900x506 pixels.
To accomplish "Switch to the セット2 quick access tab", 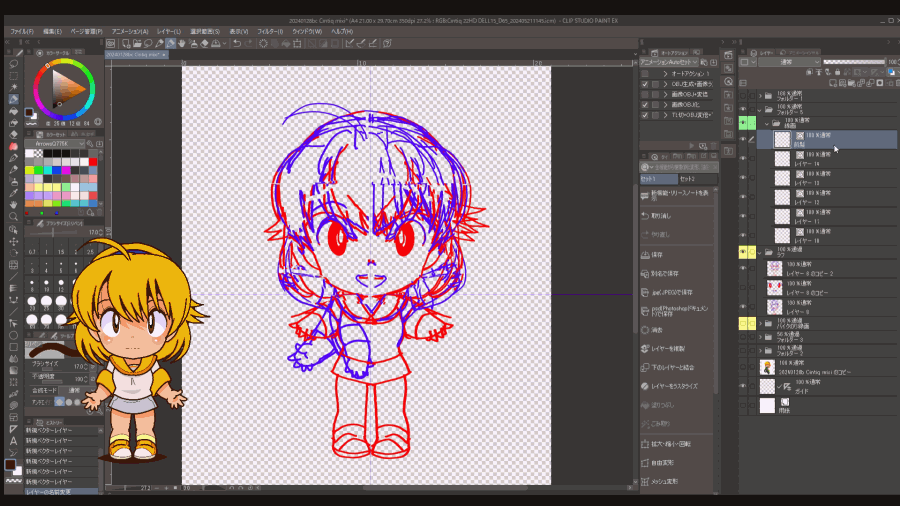I will [x=697, y=179].
